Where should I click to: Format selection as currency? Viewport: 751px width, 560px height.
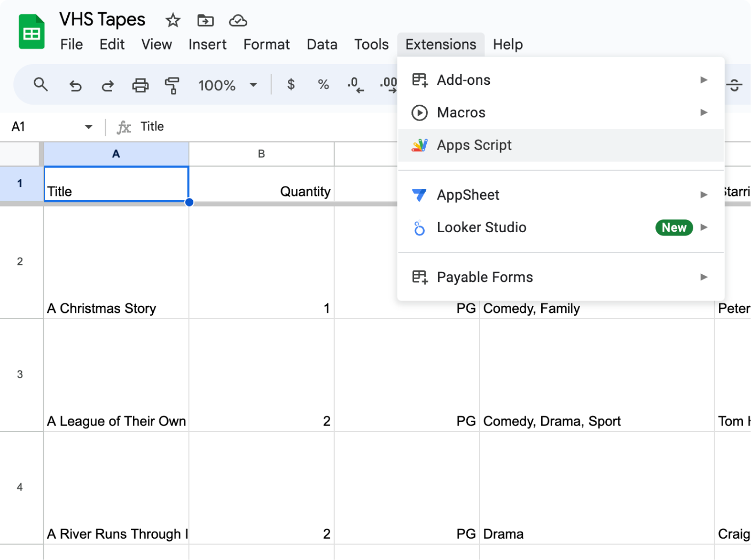[291, 84]
